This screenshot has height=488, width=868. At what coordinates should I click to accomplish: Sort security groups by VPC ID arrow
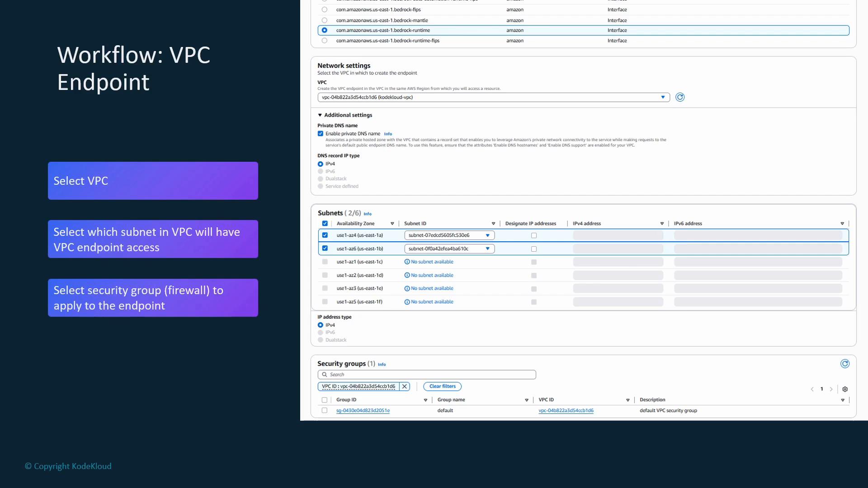pos(627,400)
